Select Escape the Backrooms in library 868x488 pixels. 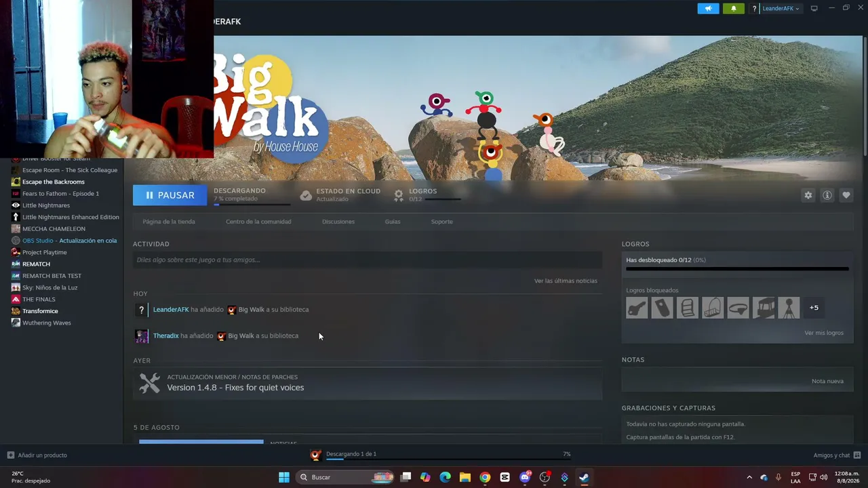click(x=53, y=182)
